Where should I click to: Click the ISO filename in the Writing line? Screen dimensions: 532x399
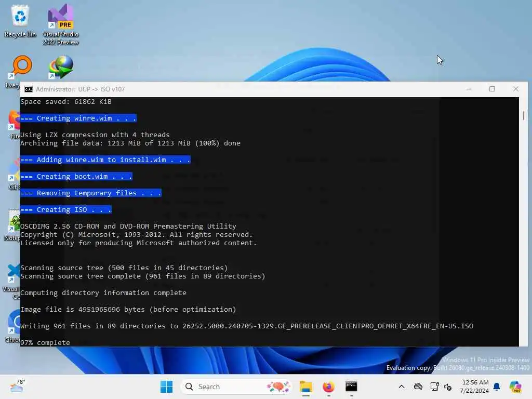click(328, 326)
